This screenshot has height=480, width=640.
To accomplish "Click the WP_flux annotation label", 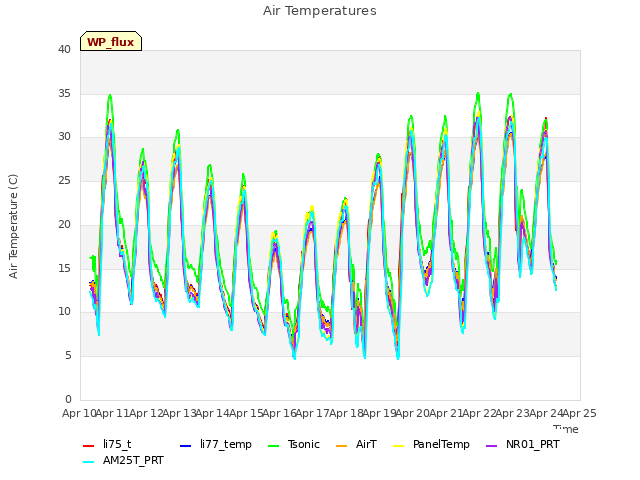I will pos(111,42).
